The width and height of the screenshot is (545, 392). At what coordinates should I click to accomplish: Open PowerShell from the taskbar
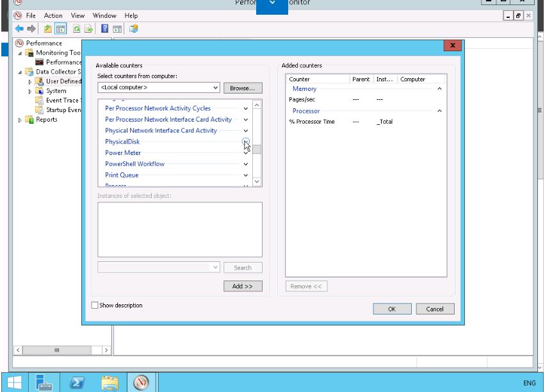click(77, 382)
